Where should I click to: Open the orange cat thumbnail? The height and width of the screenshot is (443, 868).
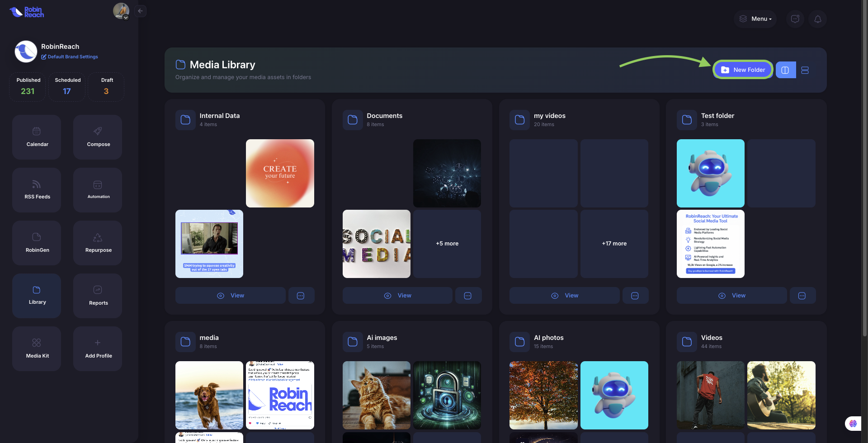377,395
